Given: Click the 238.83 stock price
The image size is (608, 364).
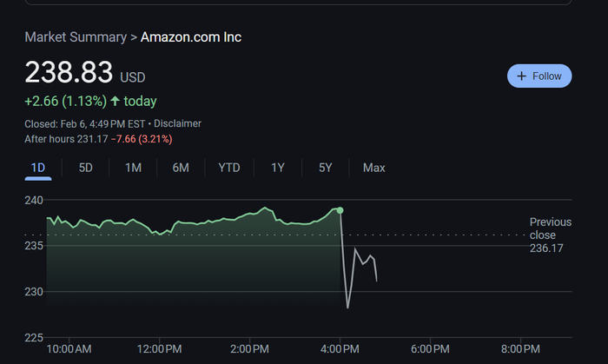Looking at the screenshot, I should pyautogui.click(x=69, y=72).
